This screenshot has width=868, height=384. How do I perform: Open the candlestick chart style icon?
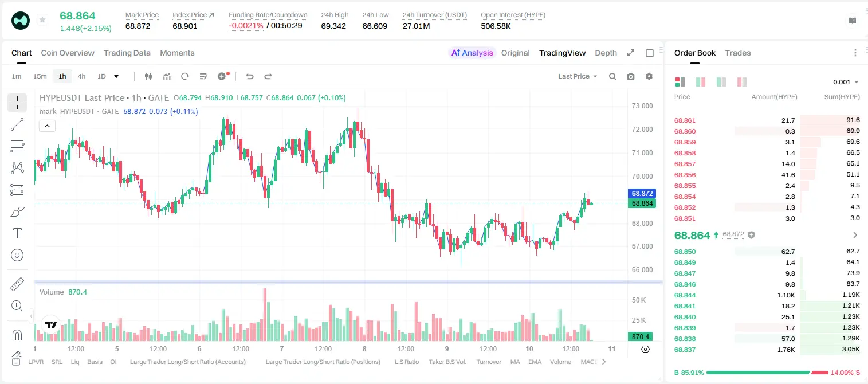pos(149,76)
